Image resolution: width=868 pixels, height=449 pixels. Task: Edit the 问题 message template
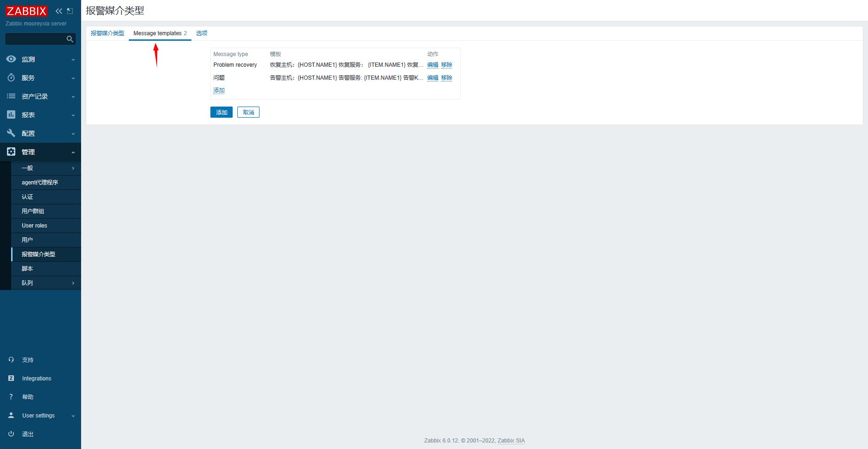point(433,78)
